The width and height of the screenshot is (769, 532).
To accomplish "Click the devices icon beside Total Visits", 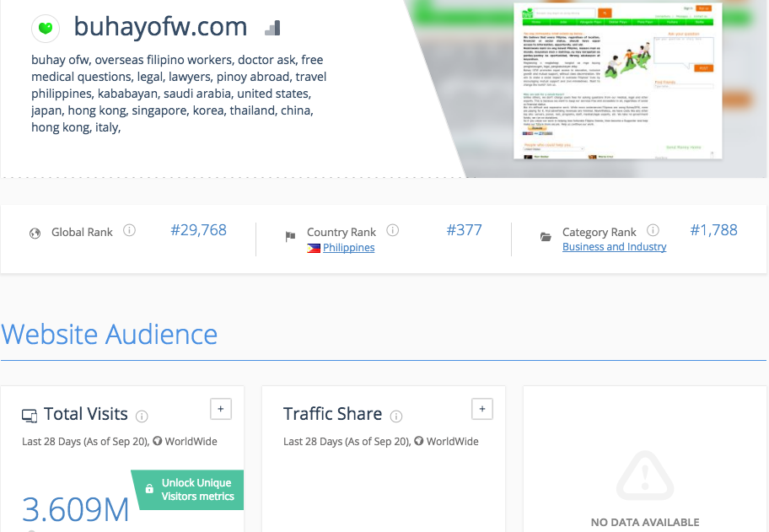I will point(30,416).
